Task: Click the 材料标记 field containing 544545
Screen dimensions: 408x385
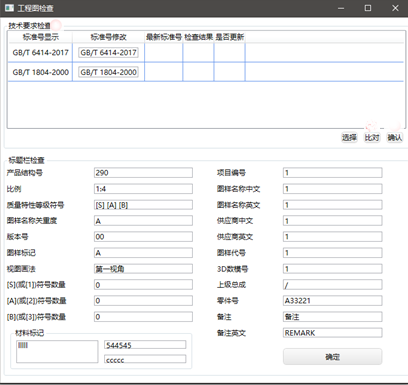Action: click(x=145, y=345)
